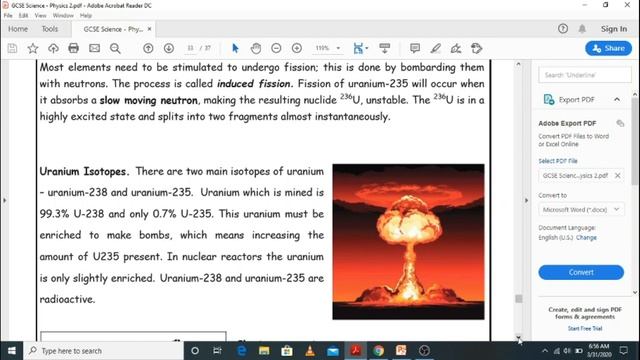This screenshot has height=360, width=640.
Task: Click the Sign In link
Action: coord(613,29)
